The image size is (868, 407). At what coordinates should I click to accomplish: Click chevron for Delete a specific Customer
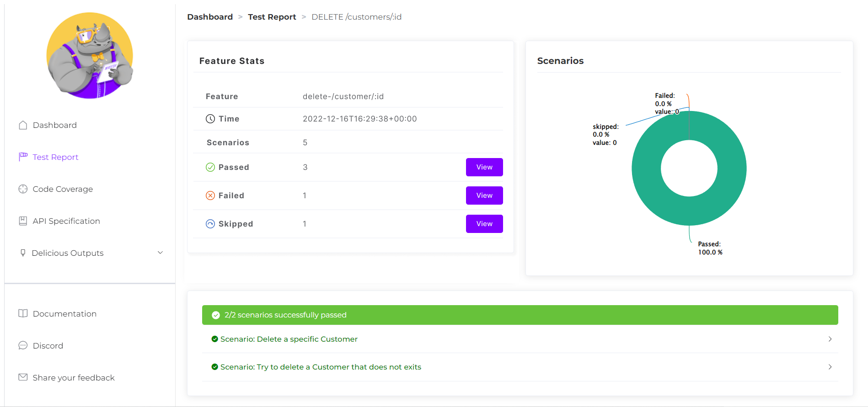point(830,339)
